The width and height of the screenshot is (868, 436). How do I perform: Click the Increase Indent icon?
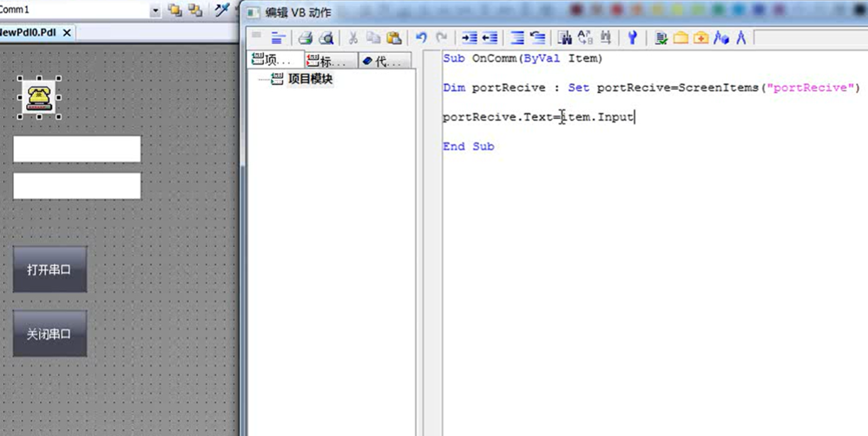pyautogui.click(x=470, y=37)
